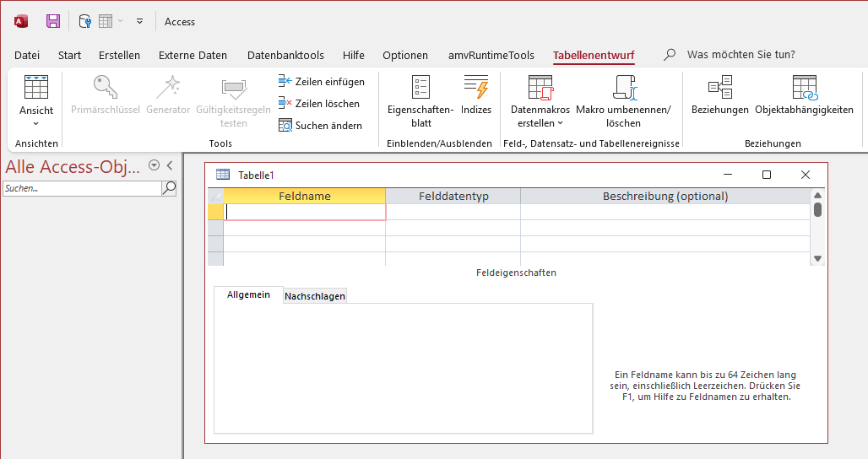Click the Felddatentyp column header
Screen dimensions: 868x459
453,197
